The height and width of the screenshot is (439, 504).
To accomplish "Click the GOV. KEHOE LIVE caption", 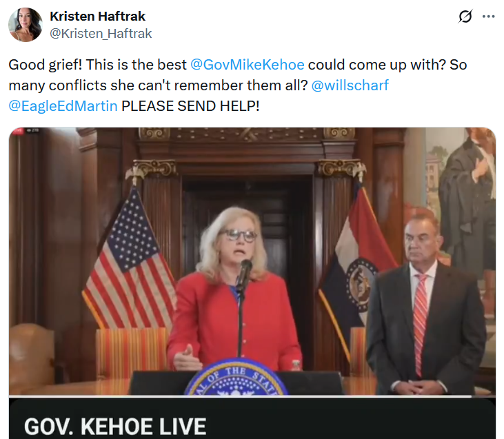I will click(x=115, y=427).
